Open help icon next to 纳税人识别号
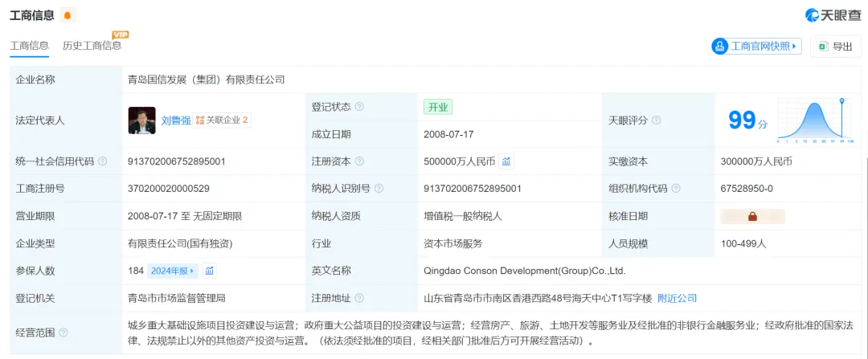The image size is (868, 359). coord(379,189)
